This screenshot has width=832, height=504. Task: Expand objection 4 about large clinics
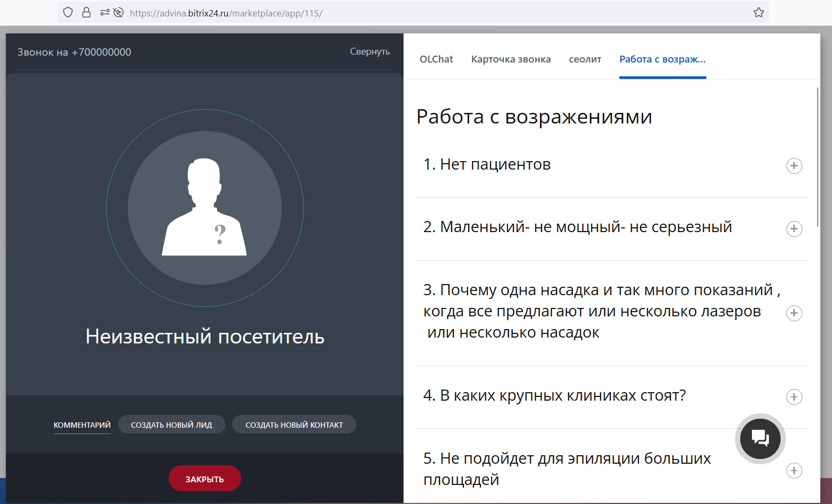793,397
